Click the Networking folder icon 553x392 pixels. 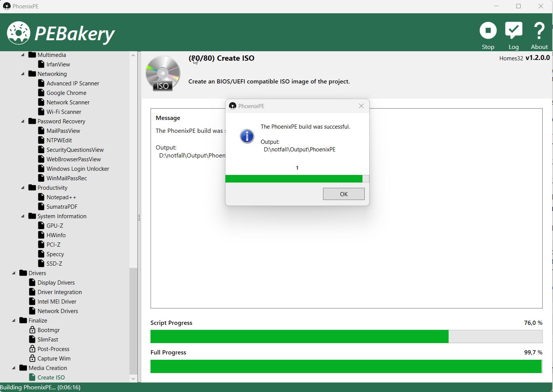click(32, 74)
